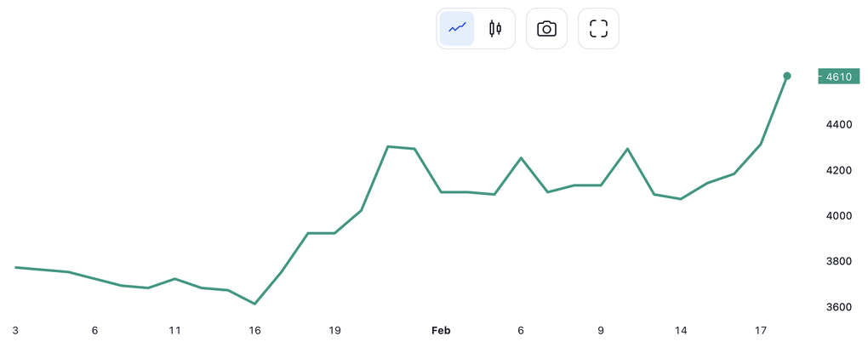
Task: Click the 4200 y-axis price label
Action: 838,170
